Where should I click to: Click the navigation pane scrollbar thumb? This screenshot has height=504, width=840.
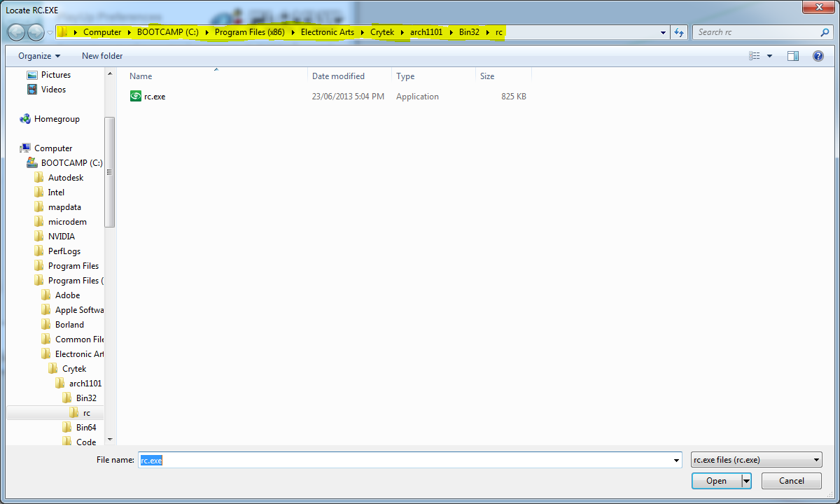pos(109,171)
